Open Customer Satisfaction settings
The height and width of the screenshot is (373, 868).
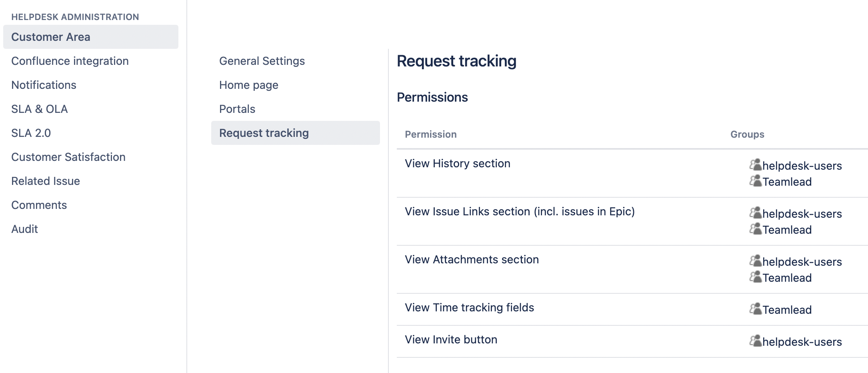point(68,157)
